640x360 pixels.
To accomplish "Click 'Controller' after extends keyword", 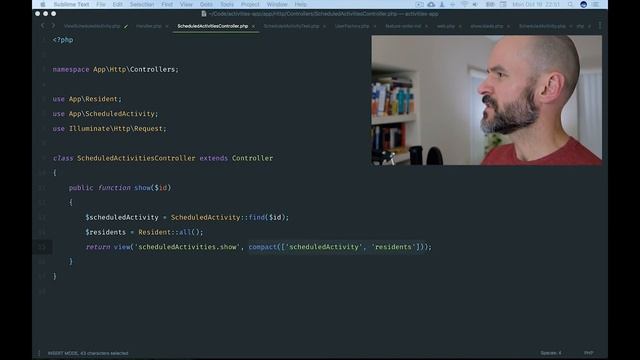I will (253, 158).
